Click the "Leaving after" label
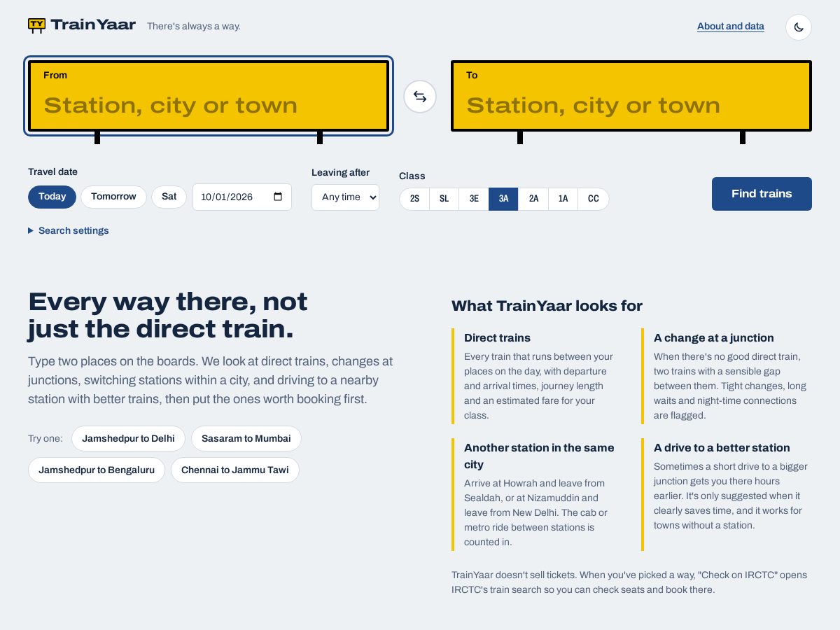The image size is (840, 630). pyautogui.click(x=340, y=173)
